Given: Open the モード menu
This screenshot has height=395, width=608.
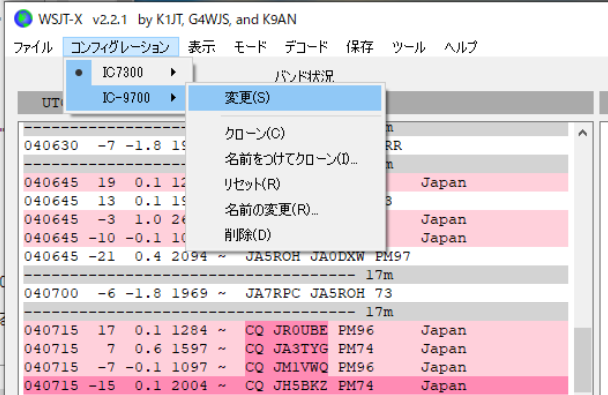Looking at the screenshot, I should 250,47.
